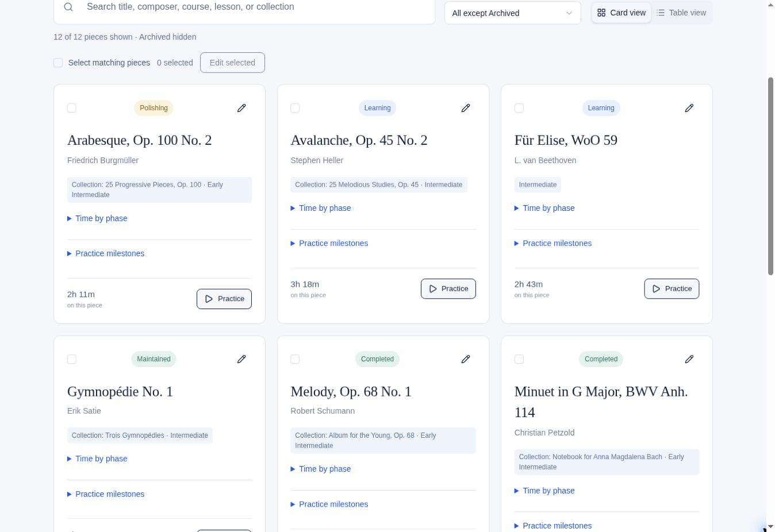Expand Time by phase on Melody card
The height and width of the screenshot is (532, 775).
tap(321, 469)
